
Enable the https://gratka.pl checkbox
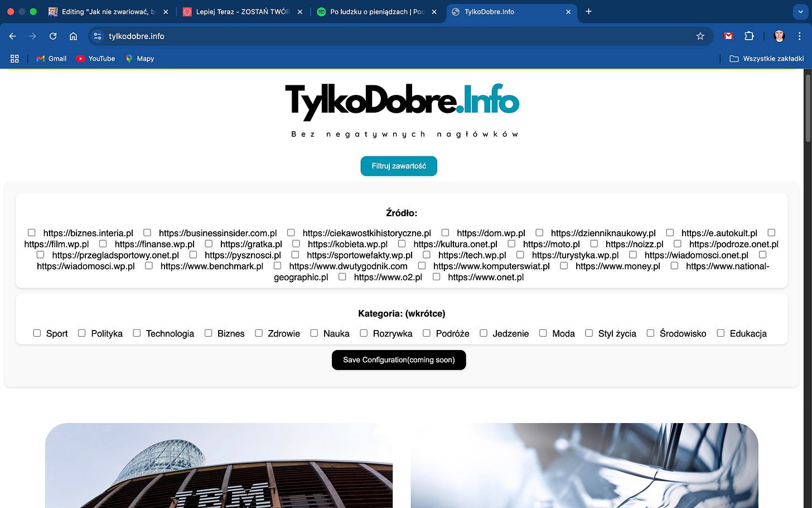209,243
